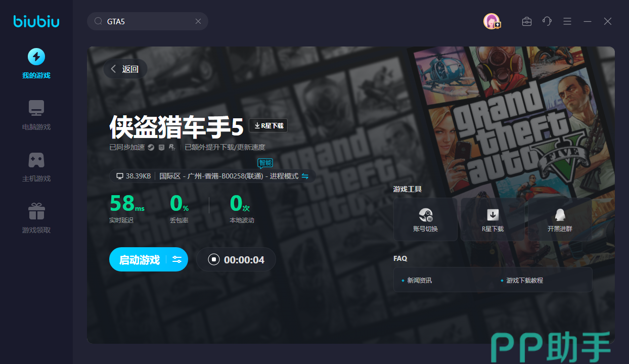Click the 38.39KB traffic indicator
Viewport: 629px width, 364px height.
coord(133,176)
